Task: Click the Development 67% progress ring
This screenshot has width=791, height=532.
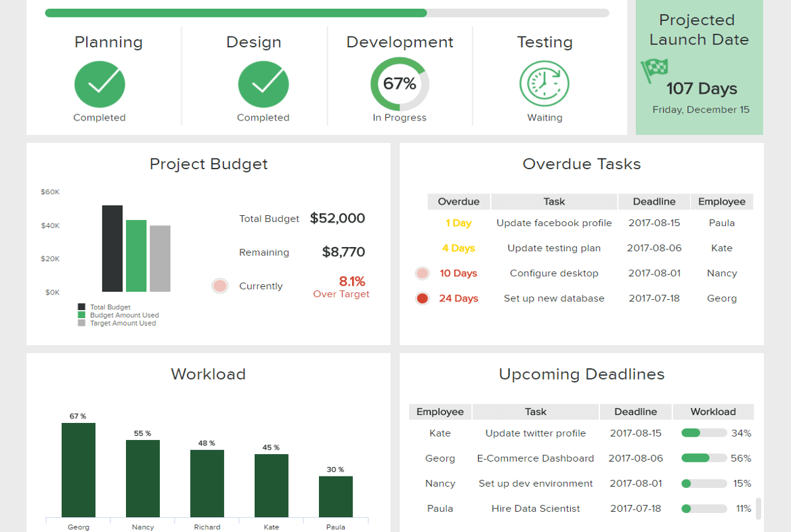Action: coord(400,84)
